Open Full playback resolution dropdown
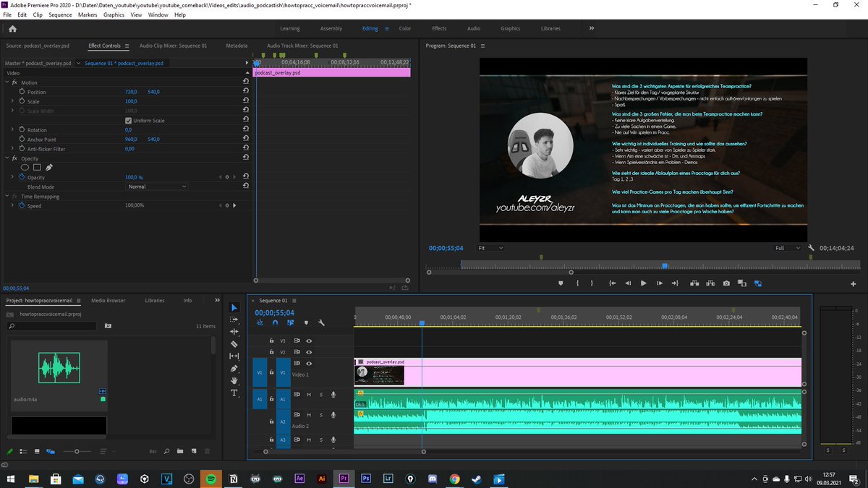Image resolution: width=868 pixels, height=488 pixels. (787, 248)
